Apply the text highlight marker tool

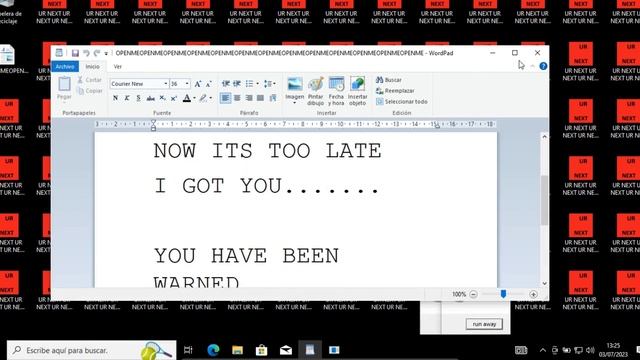coord(203,98)
